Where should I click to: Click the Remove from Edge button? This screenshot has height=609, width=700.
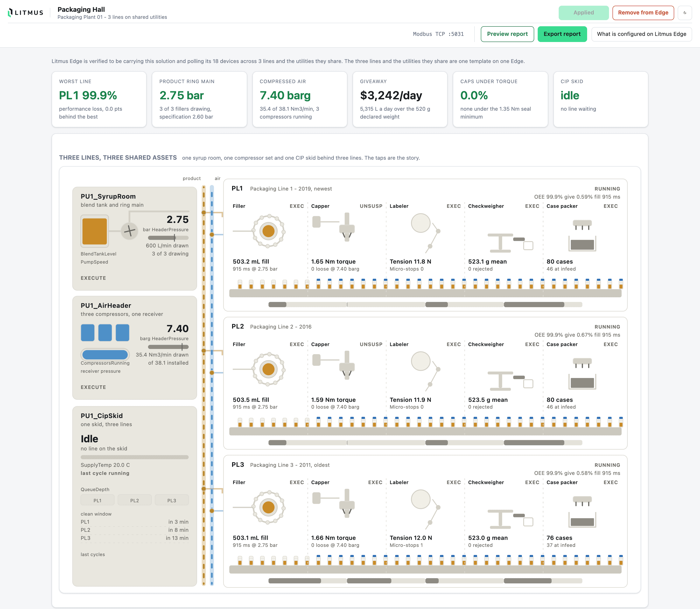(643, 12)
